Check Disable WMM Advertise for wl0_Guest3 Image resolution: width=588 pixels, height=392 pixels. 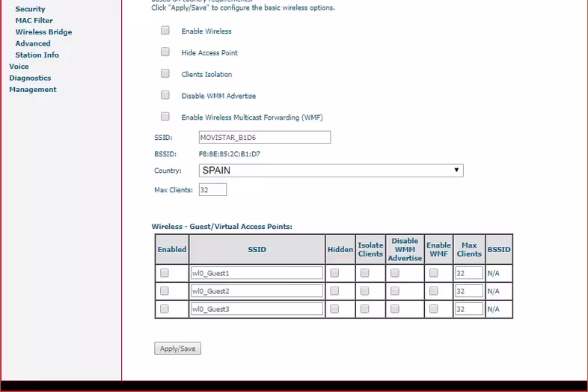click(394, 309)
